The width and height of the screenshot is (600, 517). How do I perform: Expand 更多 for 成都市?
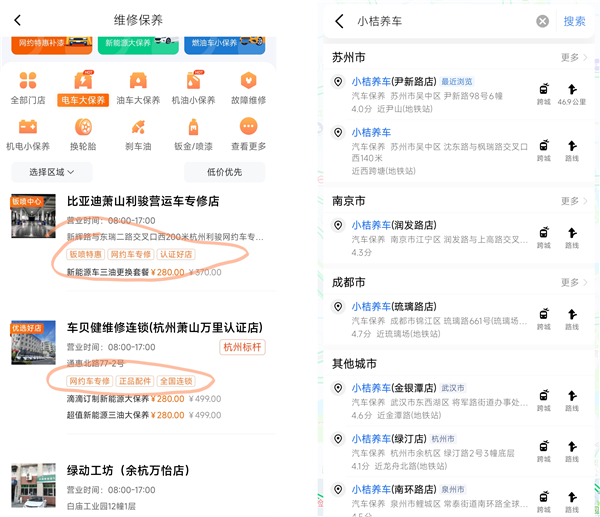tap(574, 282)
